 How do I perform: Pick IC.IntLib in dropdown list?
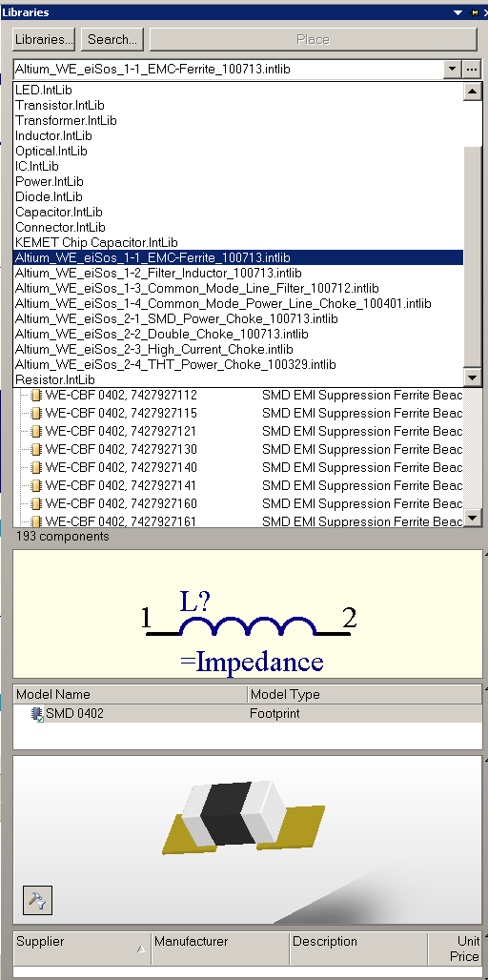238,166
